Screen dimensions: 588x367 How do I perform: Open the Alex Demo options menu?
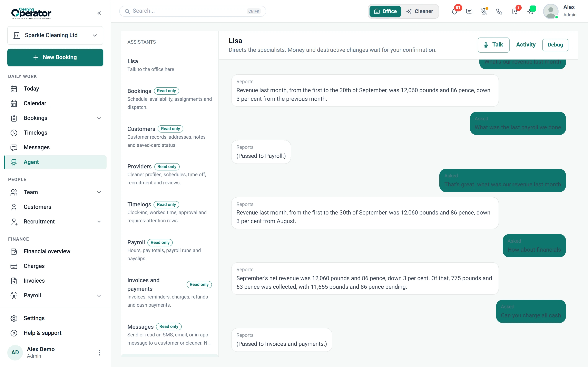99,353
